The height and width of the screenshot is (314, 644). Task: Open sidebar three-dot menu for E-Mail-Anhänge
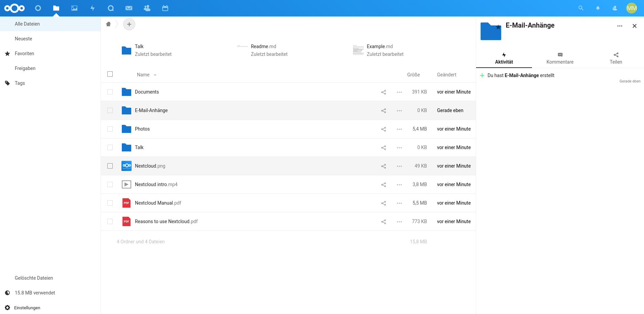pos(620,26)
